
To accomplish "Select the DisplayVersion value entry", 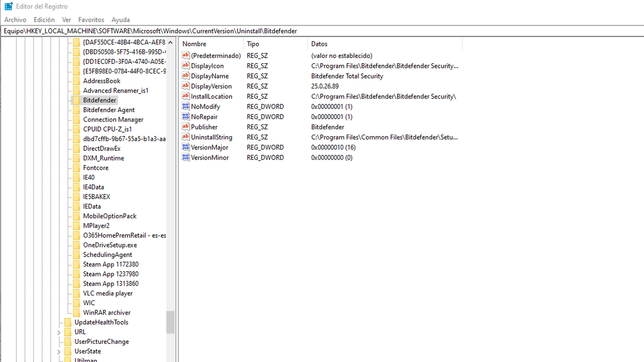I will pos(211,86).
